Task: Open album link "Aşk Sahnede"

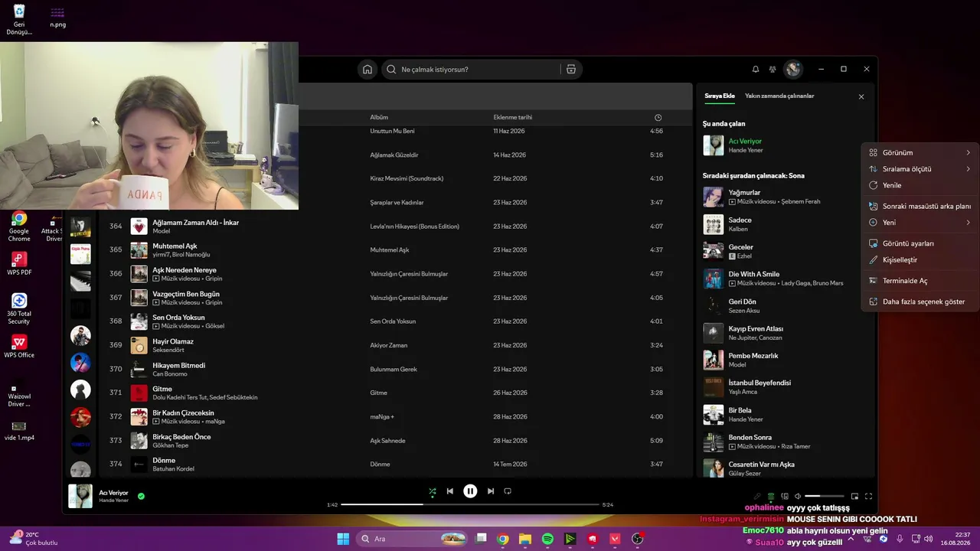Action: click(x=387, y=441)
